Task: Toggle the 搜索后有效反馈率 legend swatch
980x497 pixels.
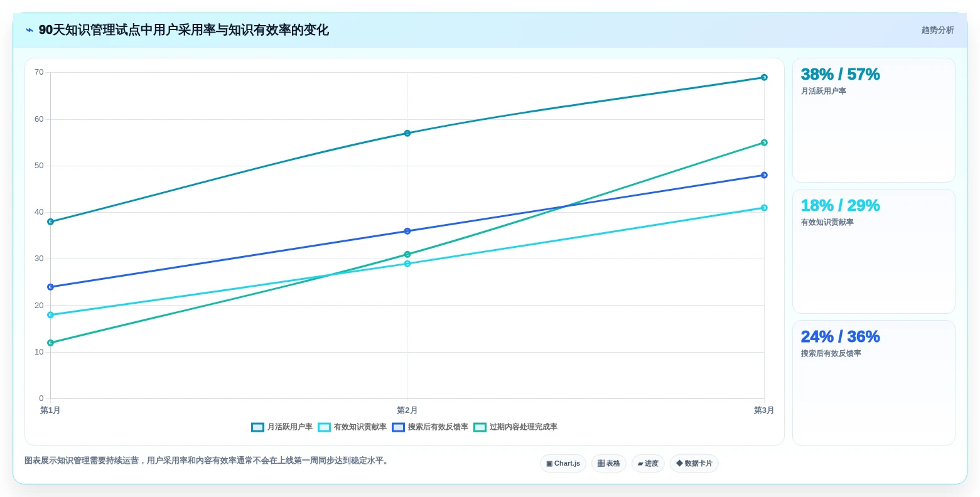Action: tap(398, 427)
